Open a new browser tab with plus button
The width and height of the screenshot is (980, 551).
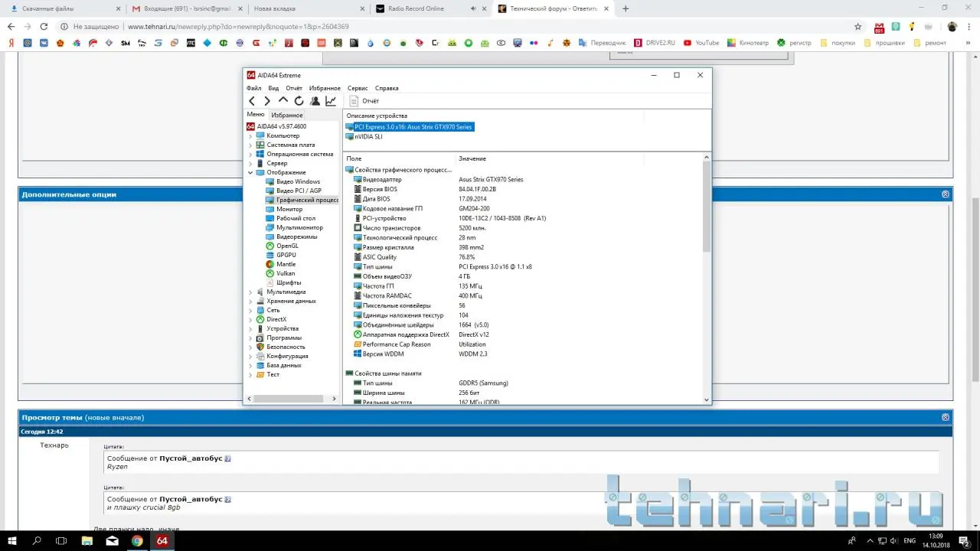click(x=626, y=9)
